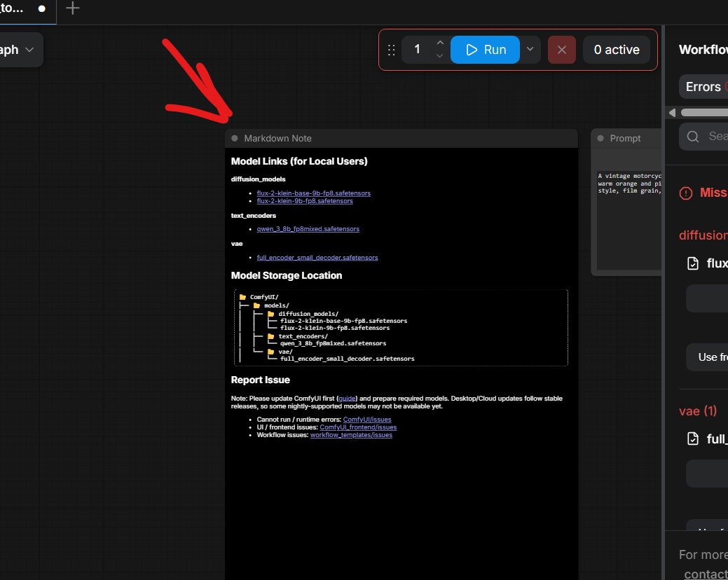The width and height of the screenshot is (728, 580).
Task: Click the Markdown Note node title
Action: (x=277, y=138)
